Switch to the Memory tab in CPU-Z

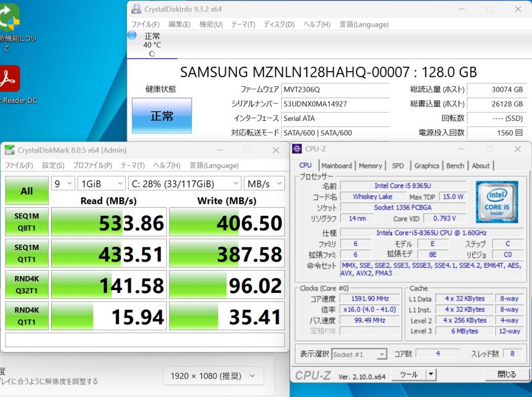(370, 166)
